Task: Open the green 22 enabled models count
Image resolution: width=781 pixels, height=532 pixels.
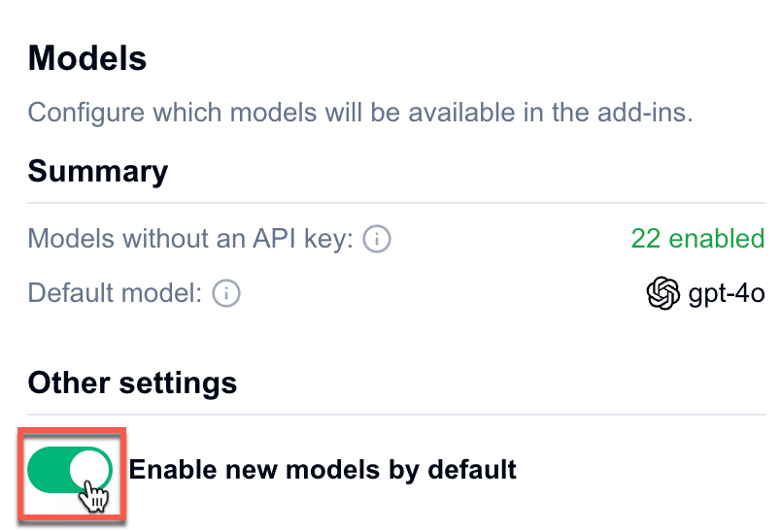Action: coord(696,239)
